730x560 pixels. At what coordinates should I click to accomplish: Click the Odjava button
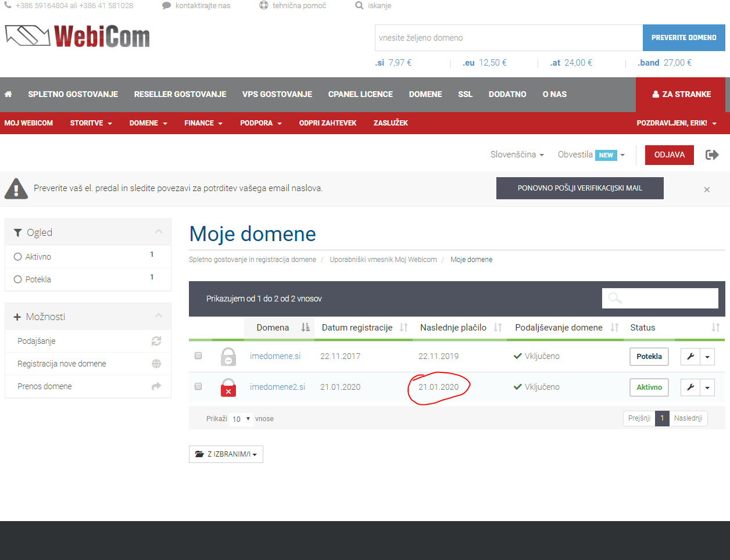pos(670,155)
